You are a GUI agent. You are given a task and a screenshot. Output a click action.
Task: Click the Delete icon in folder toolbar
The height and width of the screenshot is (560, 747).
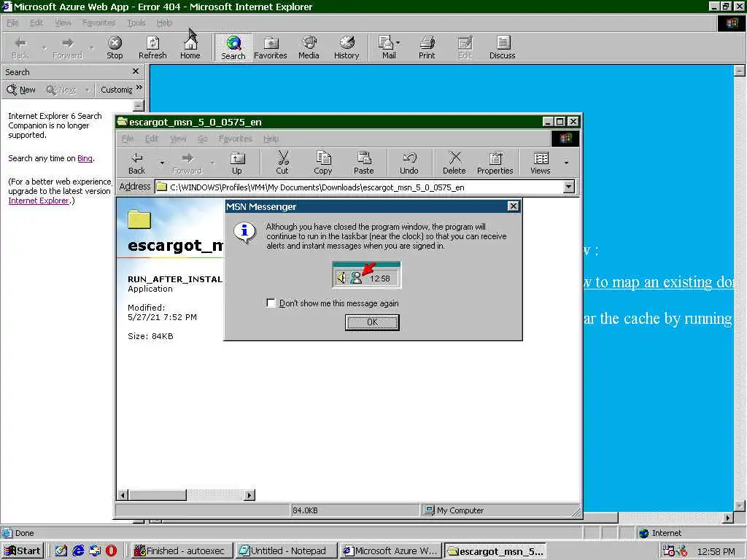point(454,163)
